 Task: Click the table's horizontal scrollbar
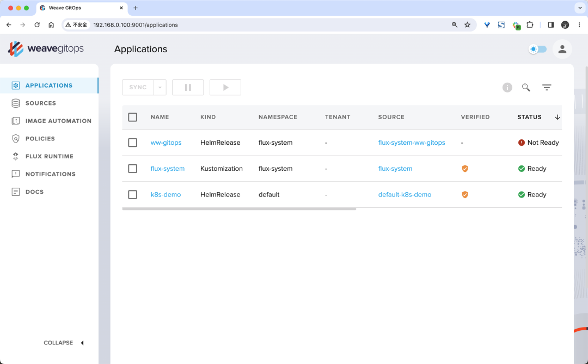coord(239,209)
